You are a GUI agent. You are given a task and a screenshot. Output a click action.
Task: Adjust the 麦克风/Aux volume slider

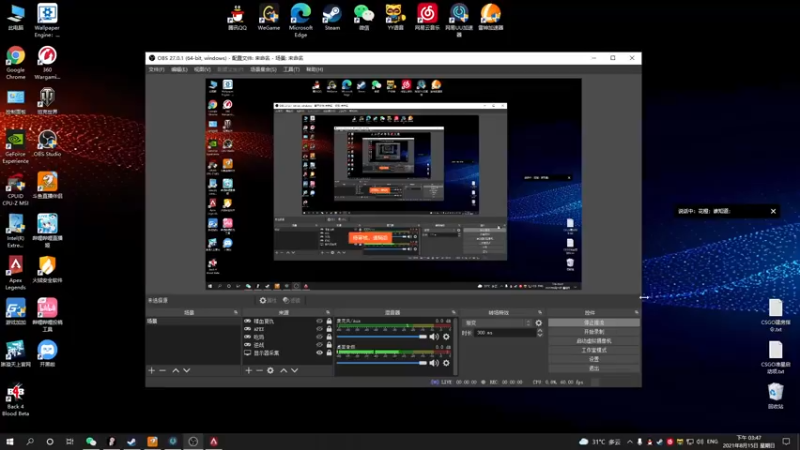[x=382, y=337]
